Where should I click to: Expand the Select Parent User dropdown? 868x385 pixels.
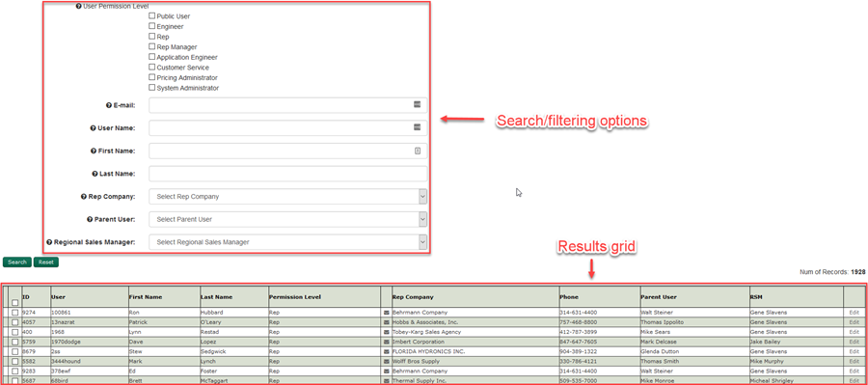click(x=287, y=219)
